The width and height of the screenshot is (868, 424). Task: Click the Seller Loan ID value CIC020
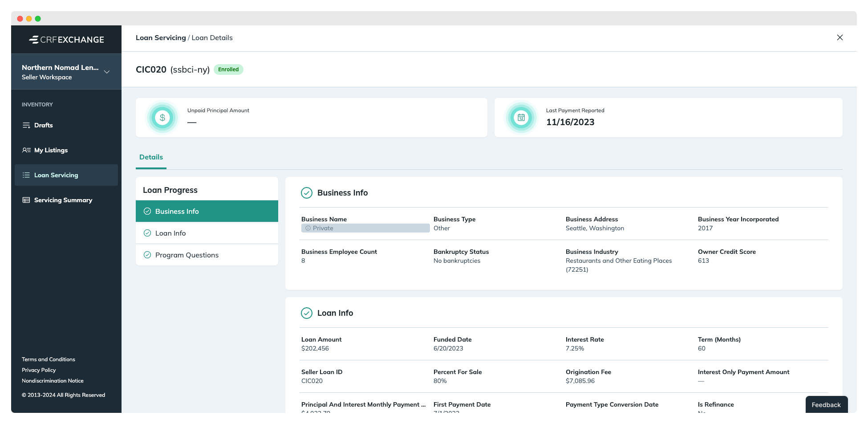(312, 381)
